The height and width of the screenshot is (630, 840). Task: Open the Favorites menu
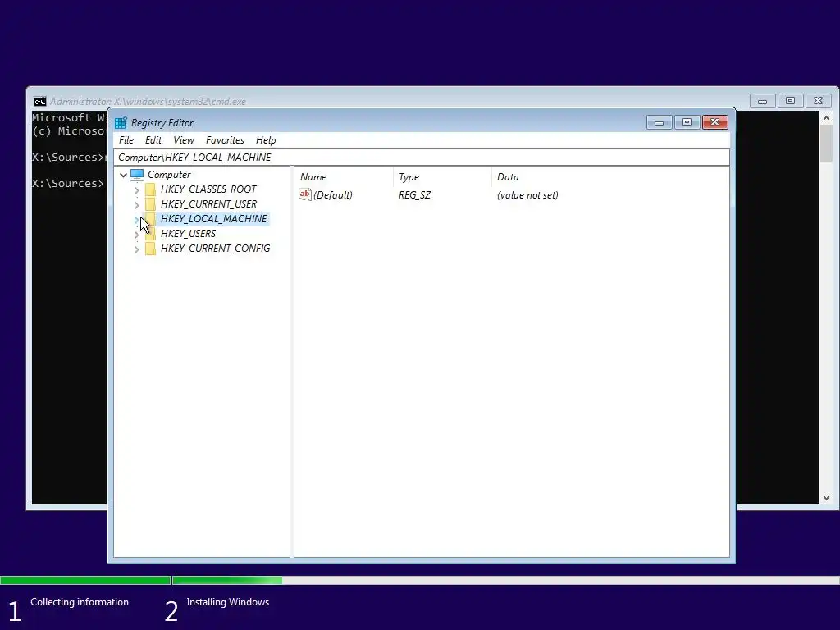(225, 140)
